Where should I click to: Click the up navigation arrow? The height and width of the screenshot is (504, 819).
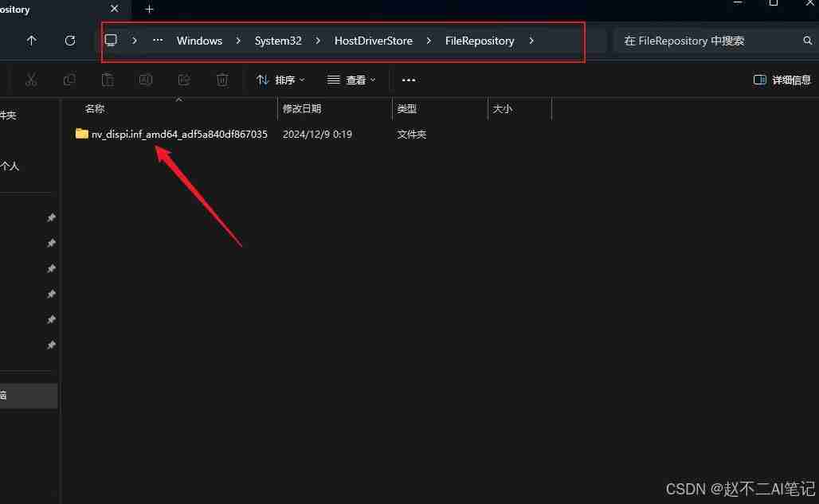pyautogui.click(x=31, y=41)
